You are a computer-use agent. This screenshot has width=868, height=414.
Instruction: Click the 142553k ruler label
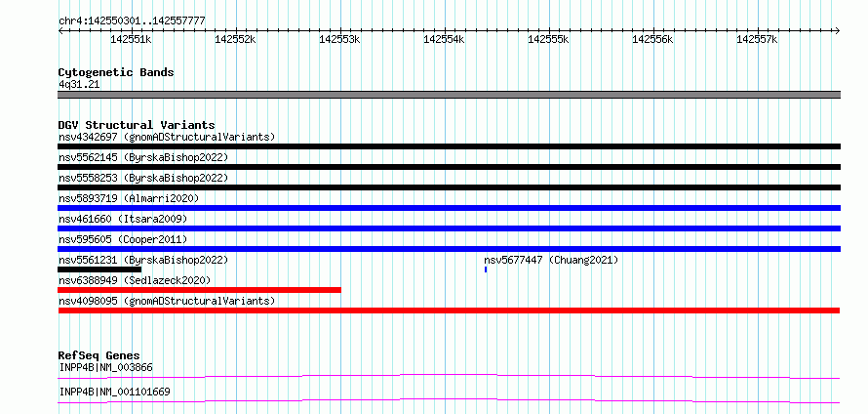tap(340, 40)
